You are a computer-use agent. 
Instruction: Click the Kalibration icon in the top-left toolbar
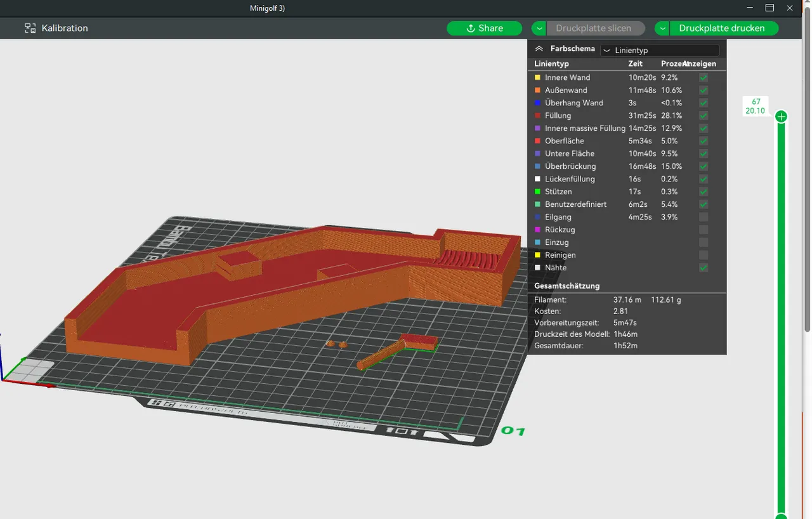coord(29,28)
